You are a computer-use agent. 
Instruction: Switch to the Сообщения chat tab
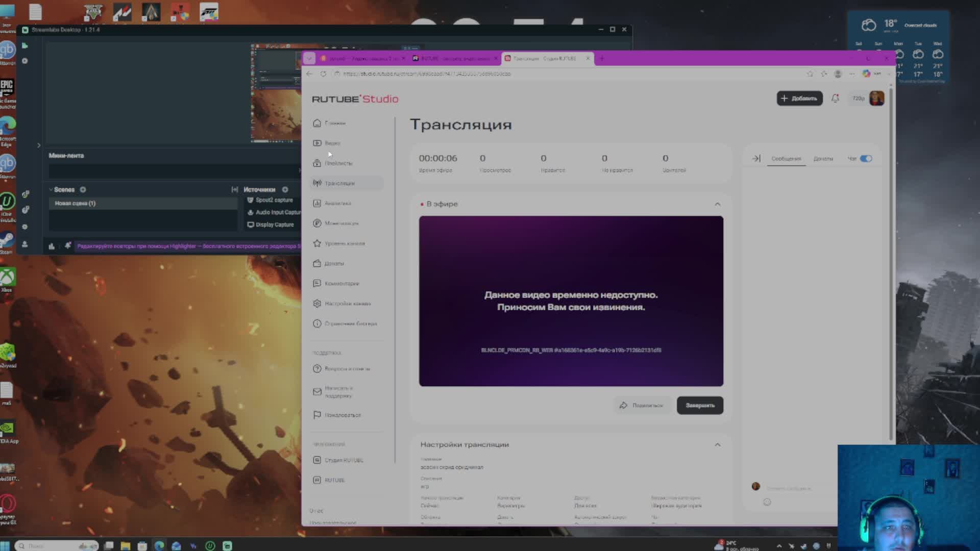point(786,159)
